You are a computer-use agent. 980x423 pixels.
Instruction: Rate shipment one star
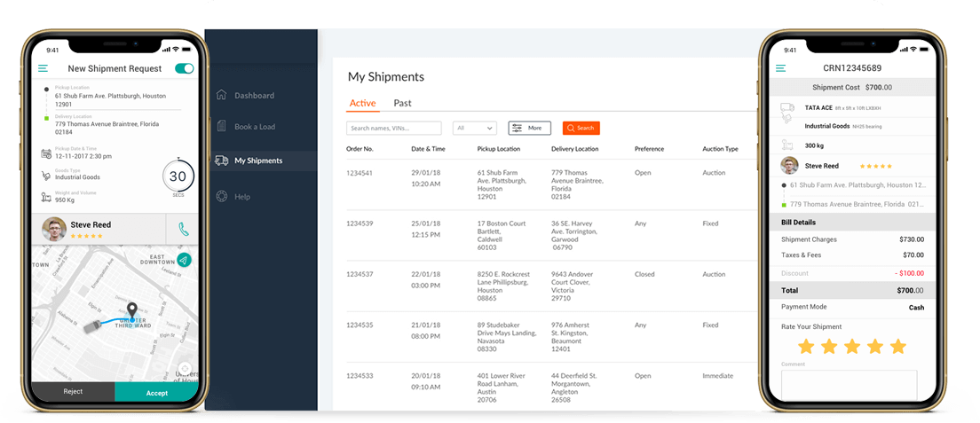(806, 346)
